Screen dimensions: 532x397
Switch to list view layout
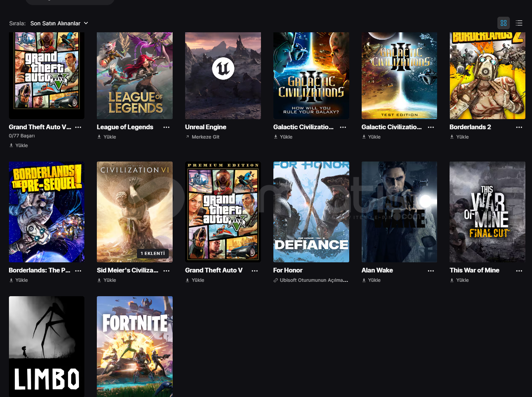[519, 23]
